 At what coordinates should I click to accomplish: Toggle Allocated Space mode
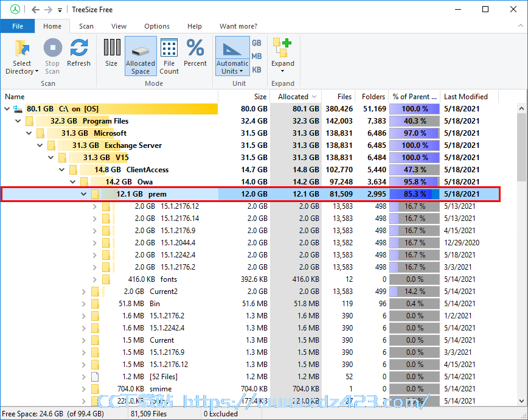[x=141, y=56]
